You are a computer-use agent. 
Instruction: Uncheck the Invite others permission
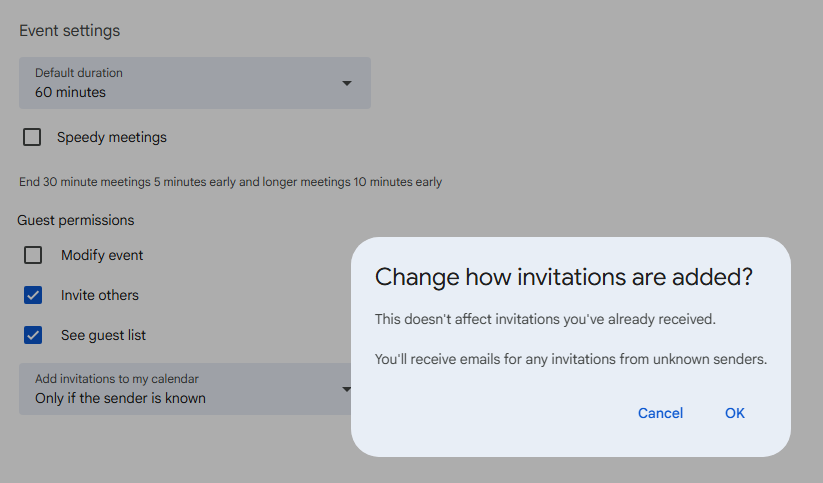pyautogui.click(x=33, y=295)
